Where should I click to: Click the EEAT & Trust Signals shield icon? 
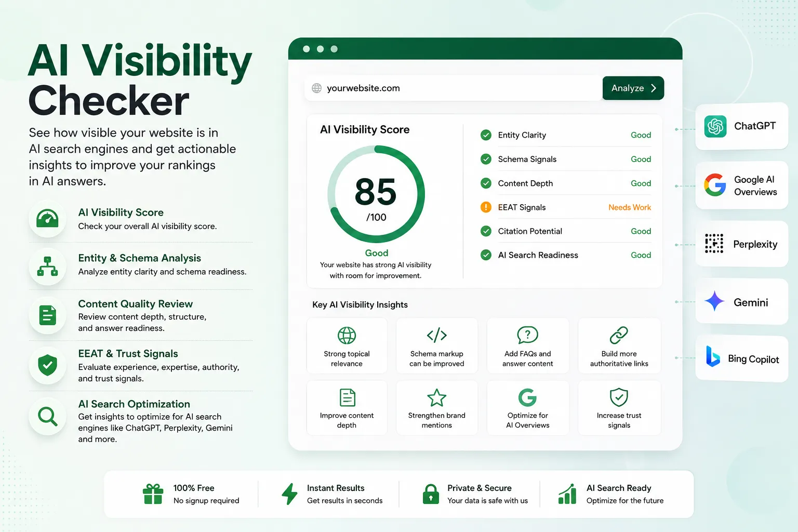click(47, 365)
